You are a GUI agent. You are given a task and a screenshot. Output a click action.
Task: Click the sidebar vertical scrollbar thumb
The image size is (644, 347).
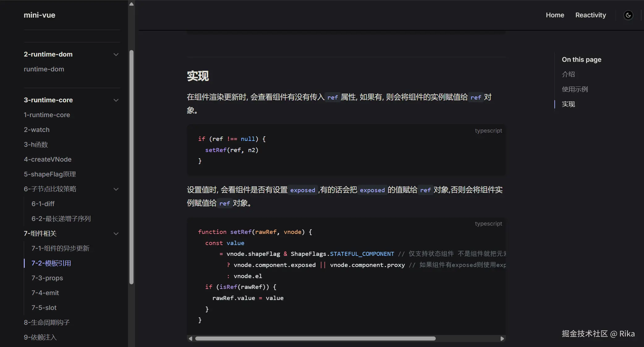click(x=131, y=167)
